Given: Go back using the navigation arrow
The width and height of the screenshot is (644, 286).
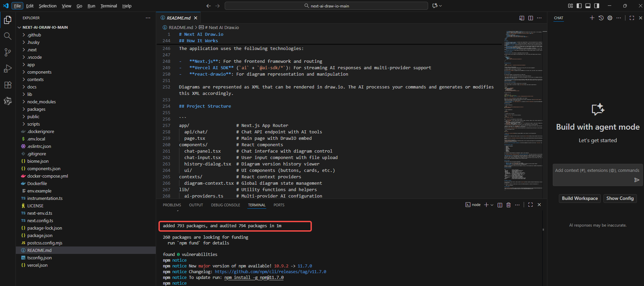Looking at the screenshot, I should point(208,6).
